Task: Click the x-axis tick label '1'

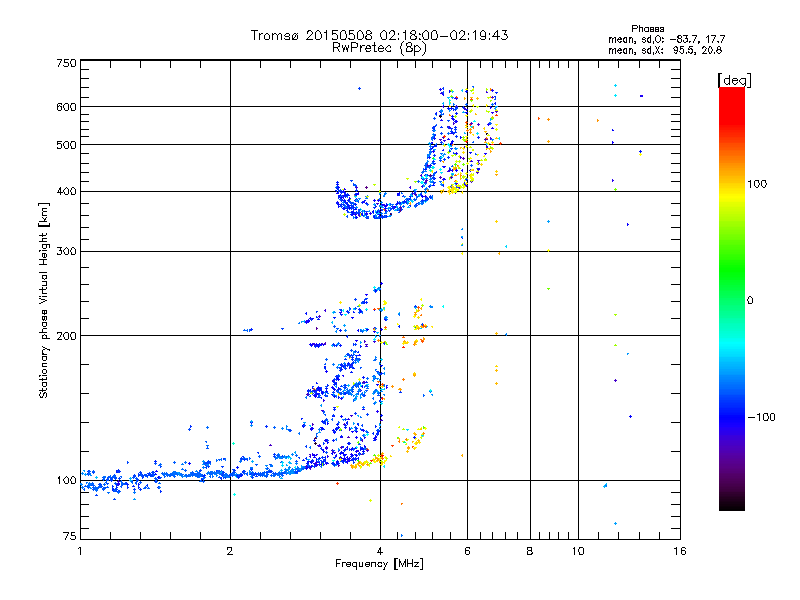Action: pos(80,551)
